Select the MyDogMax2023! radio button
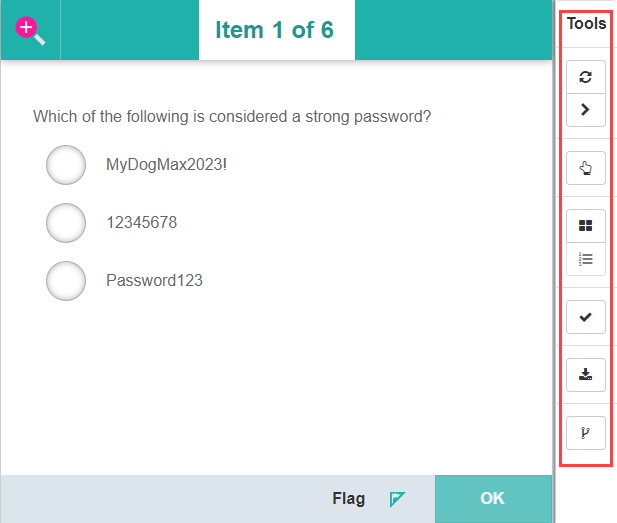This screenshot has width=617, height=523. 66,165
